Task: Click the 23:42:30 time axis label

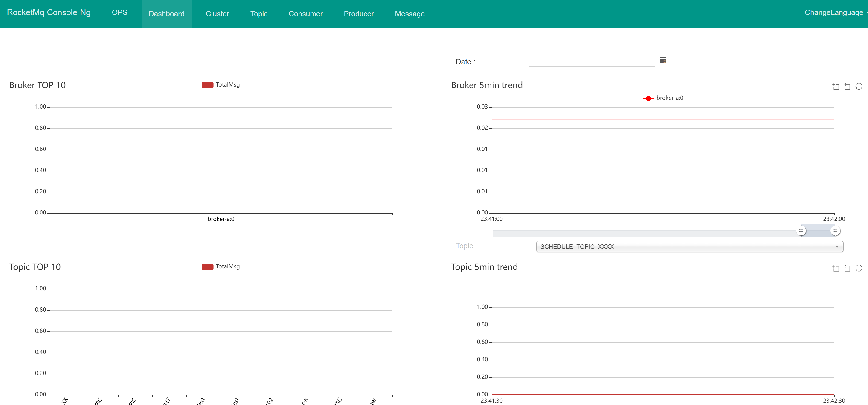Action: tap(834, 401)
